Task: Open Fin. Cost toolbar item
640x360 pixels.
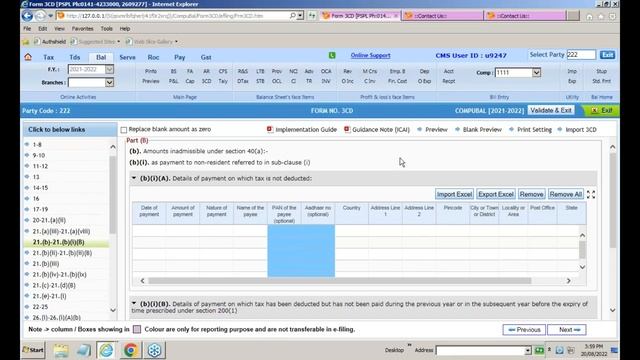Action: [x=397, y=81]
